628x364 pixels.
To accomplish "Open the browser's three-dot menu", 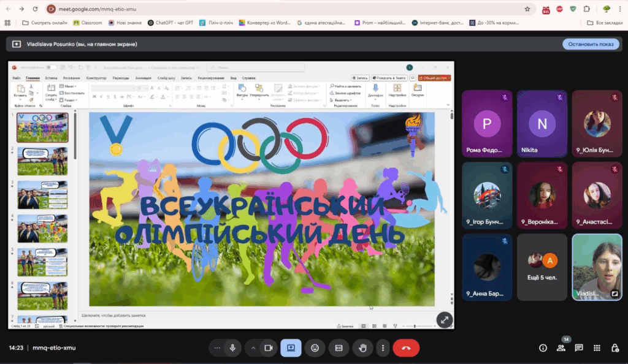I will pyautogui.click(x=620, y=9).
